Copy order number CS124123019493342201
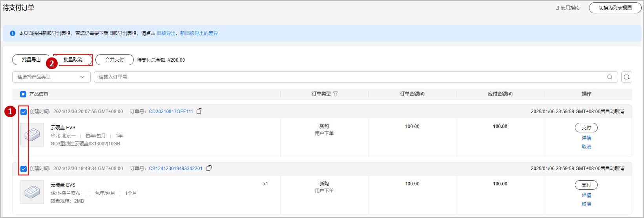Viewport: 644px width, 218px height. point(209,169)
